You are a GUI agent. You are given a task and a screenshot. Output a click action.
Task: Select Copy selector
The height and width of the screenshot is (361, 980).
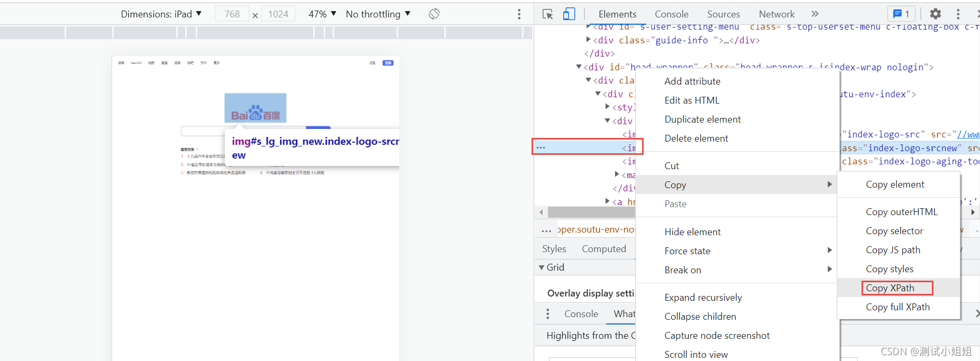(x=899, y=231)
